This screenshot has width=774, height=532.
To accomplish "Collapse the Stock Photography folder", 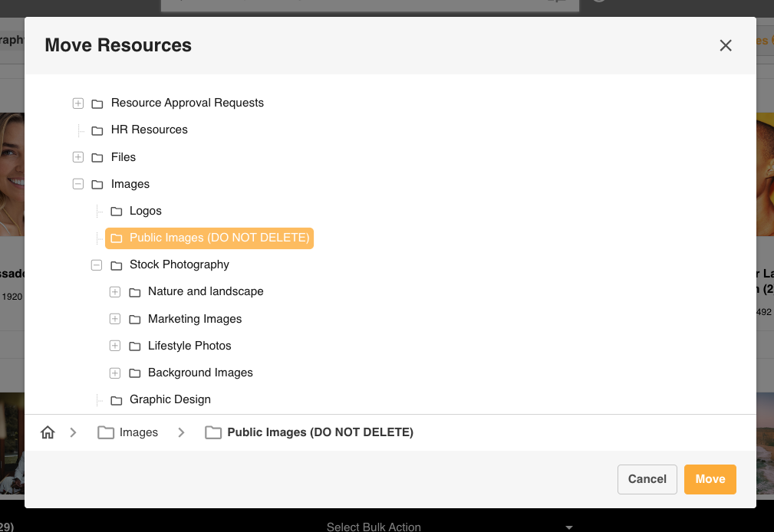I will coord(97,265).
